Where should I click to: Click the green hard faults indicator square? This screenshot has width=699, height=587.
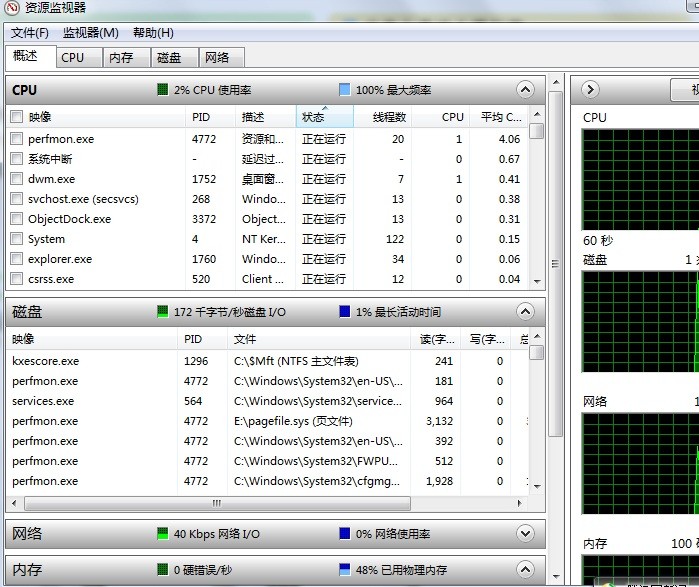click(163, 569)
